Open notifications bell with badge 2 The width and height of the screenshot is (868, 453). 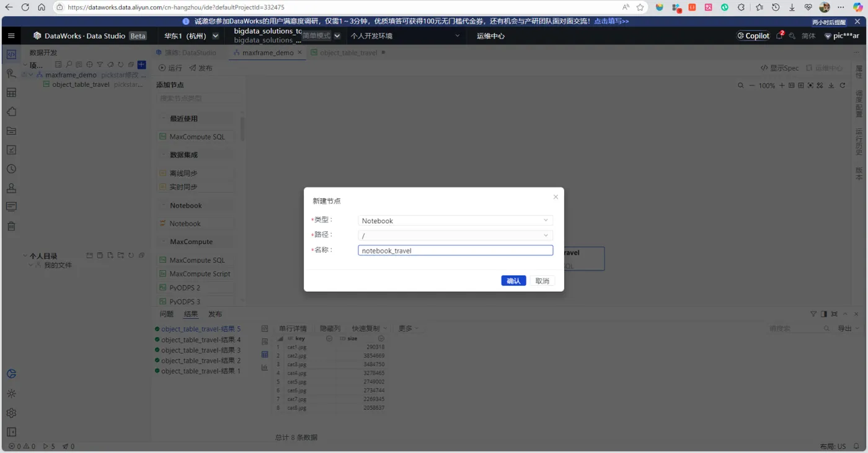(780, 36)
